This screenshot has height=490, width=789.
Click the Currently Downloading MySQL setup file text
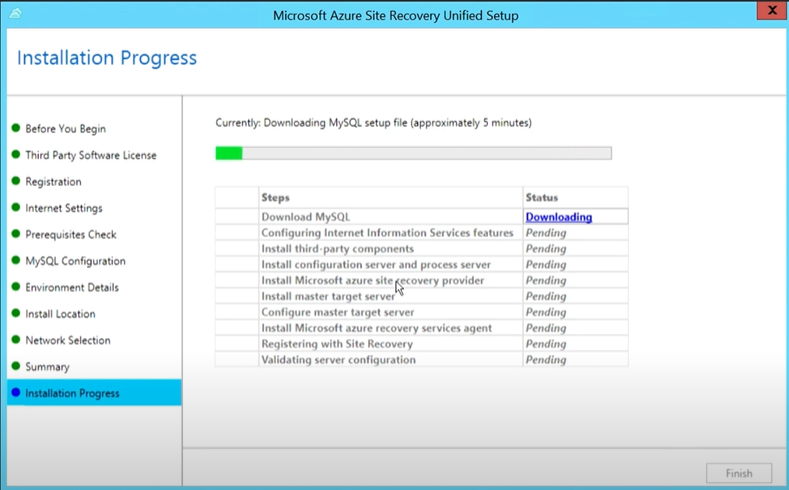point(373,123)
